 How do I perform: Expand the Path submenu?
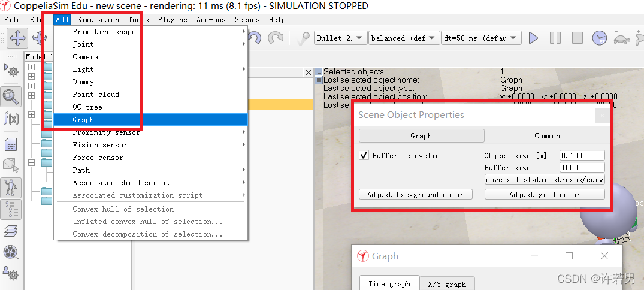(244, 170)
